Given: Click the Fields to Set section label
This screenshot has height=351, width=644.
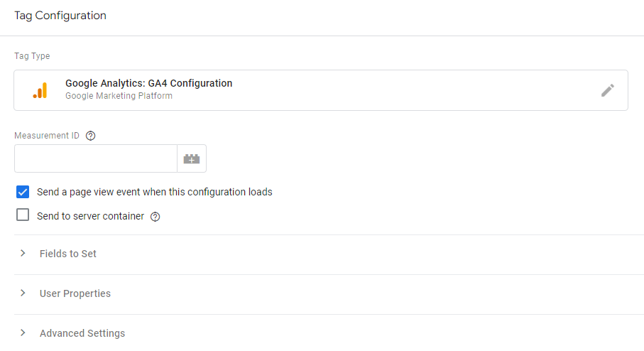Looking at the screenshot, I should click(x=68, y=254).
